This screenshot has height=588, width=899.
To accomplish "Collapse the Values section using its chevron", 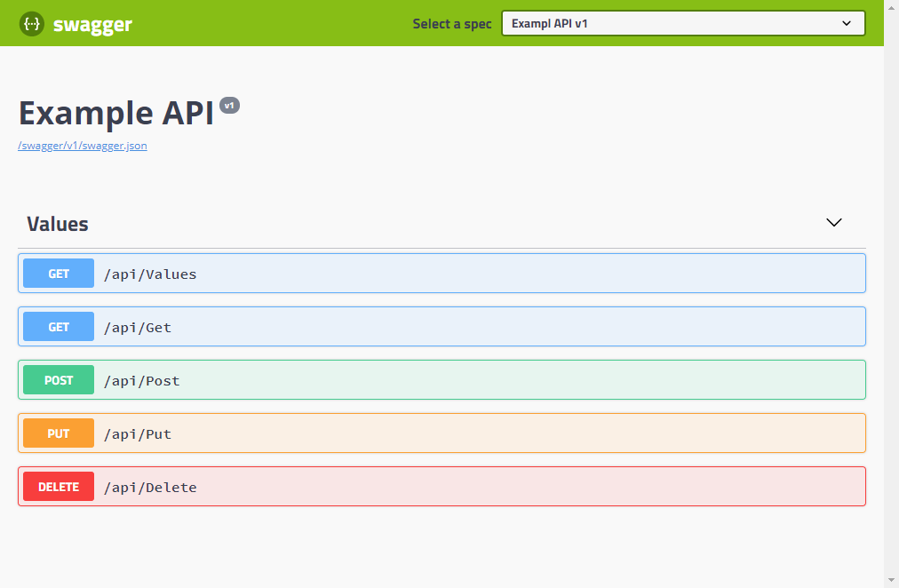I will click(x=833, y=223).
